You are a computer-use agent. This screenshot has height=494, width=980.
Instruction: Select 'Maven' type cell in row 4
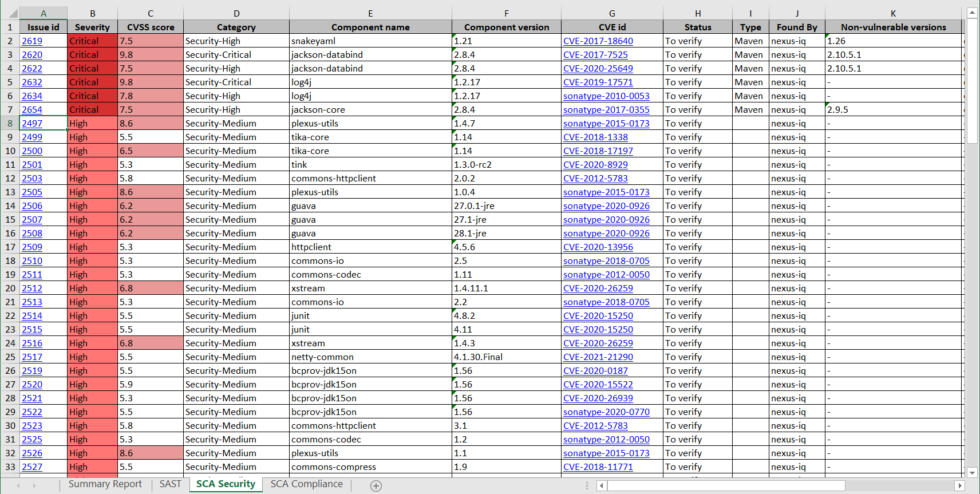point(750,69)
